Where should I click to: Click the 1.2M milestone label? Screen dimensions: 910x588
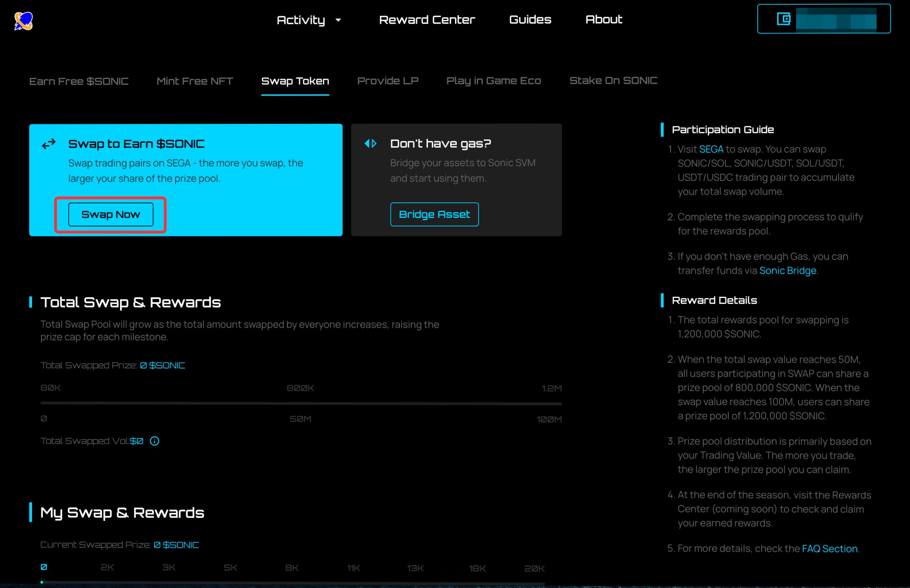click(x=552, y=388)
